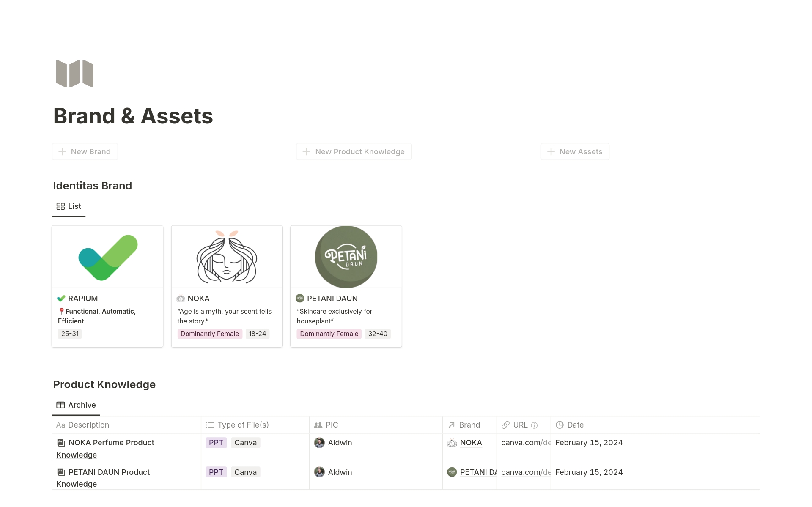The image size is (812, 507).
Task: Click the NOKA brand relation in the table
Action: tap(471, 443)
